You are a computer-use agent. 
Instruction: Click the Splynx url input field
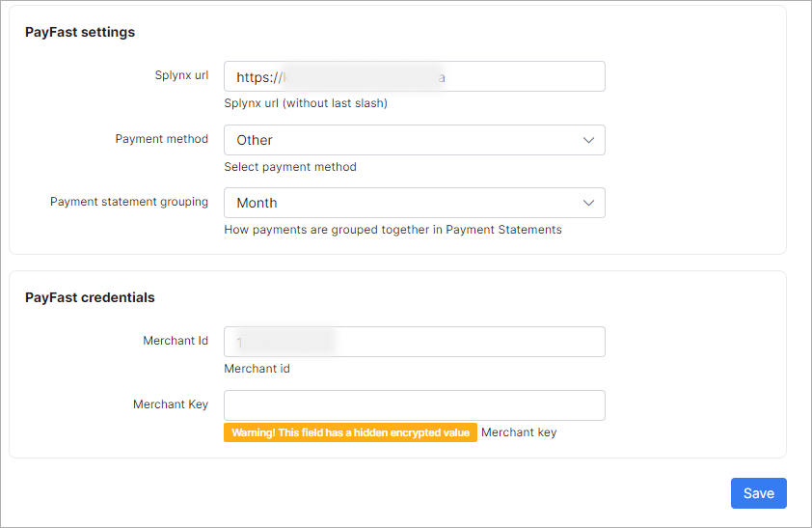[414, 77]
